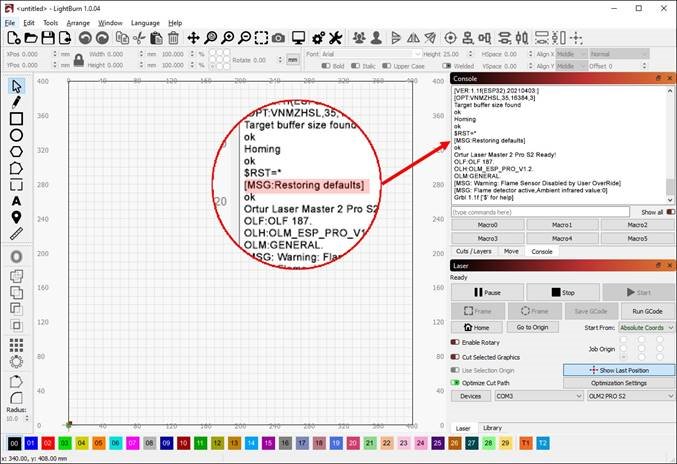Open Device Settings wrench icon
The image size is (677, 464).
[x=335, y=38]
